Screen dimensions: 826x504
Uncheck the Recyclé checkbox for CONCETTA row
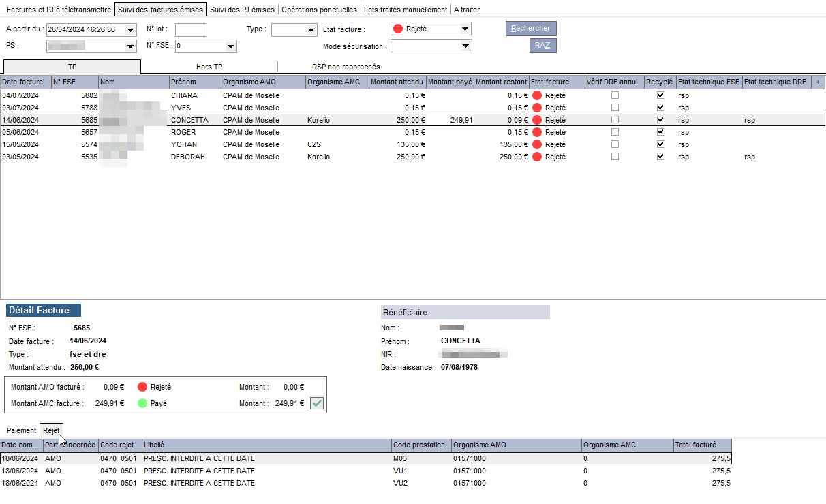point(660,120)
